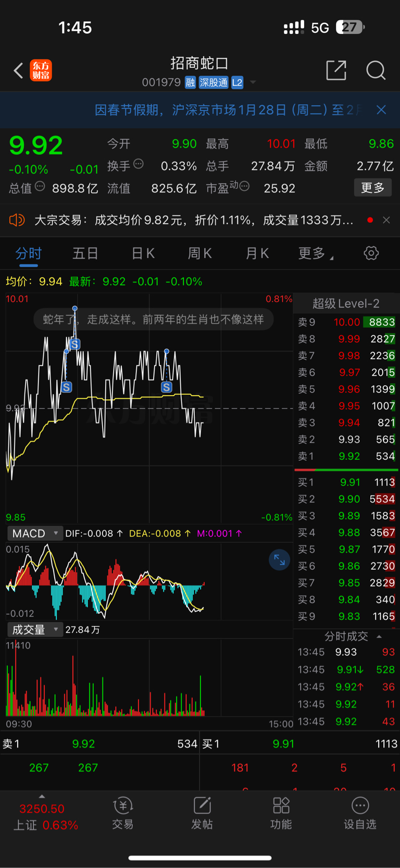This screenshot has height=868, width=400.
Task: Tap the current price 9.92
Action: [36, 145]
